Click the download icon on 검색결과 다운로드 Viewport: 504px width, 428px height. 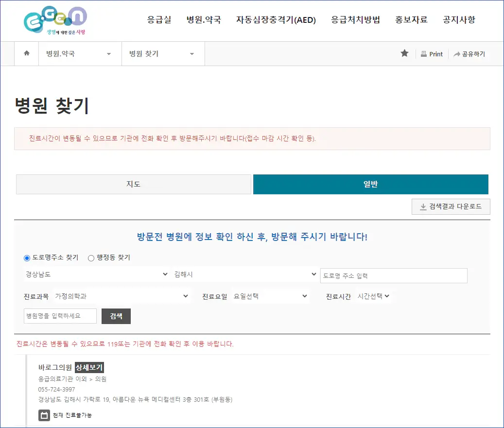tap(422, 207)
